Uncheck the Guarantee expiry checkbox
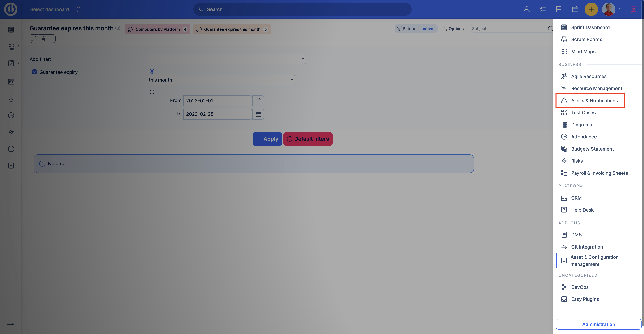This screenshot has height=334, width=644. 35,72
